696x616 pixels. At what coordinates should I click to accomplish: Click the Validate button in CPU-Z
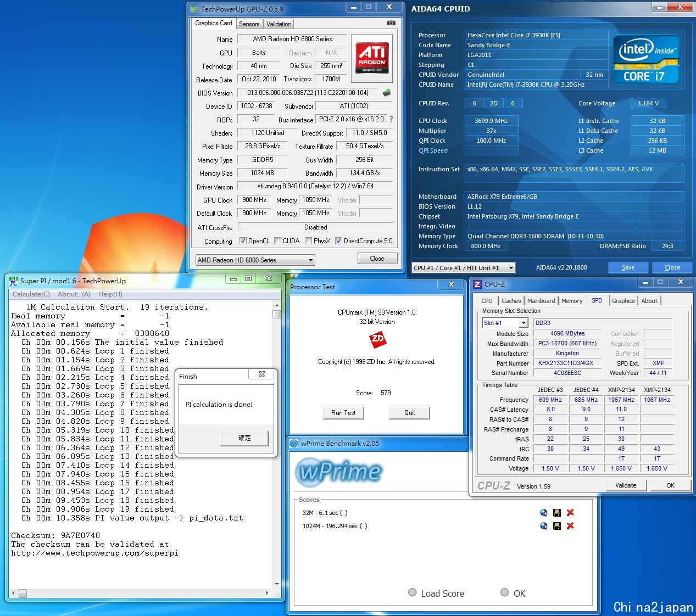pyautogui.click(x=626, y=485)
